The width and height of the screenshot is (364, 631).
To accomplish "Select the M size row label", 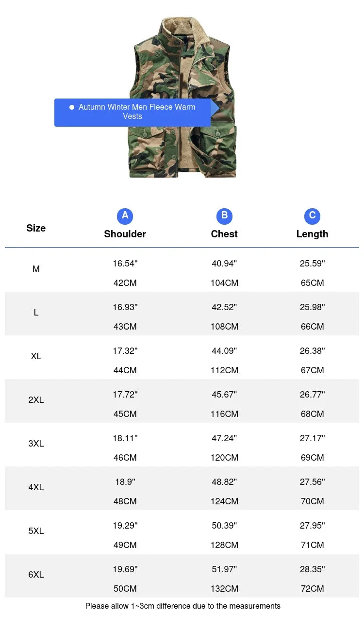I will [36, 269].
